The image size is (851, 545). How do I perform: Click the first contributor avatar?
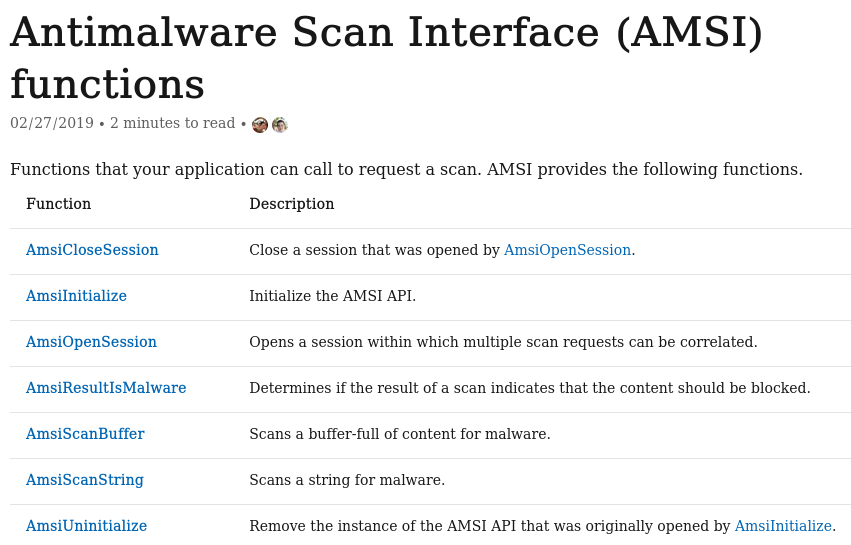tap(260, 125)
